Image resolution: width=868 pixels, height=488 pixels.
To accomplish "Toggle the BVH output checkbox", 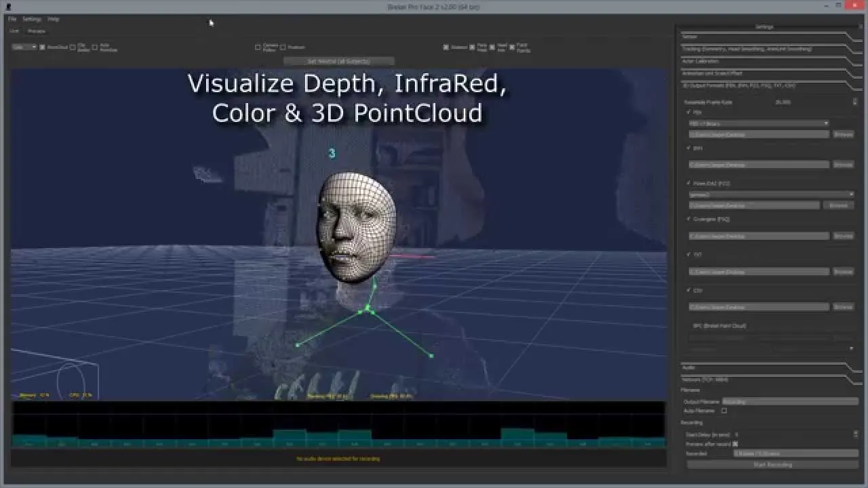I will tap(690, 148).
